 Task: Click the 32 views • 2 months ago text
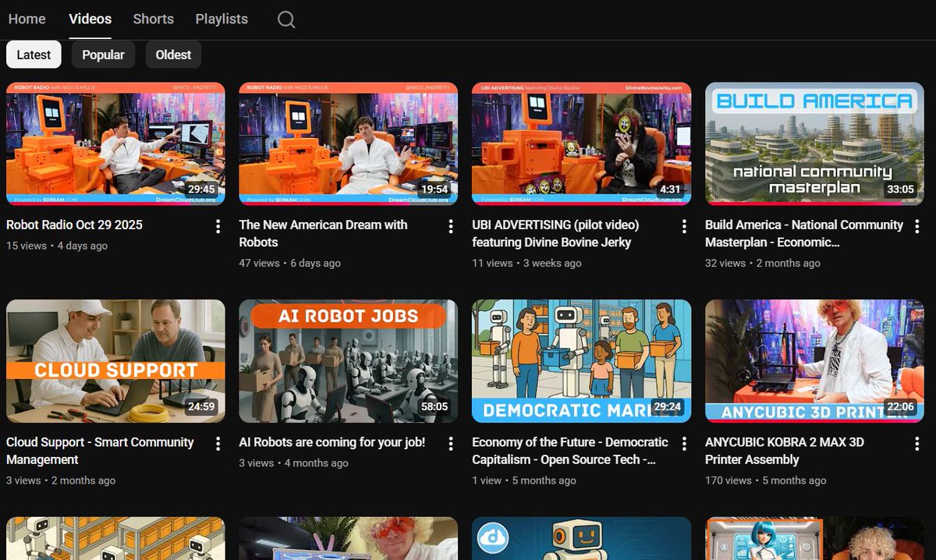click(x=763, y=263)
